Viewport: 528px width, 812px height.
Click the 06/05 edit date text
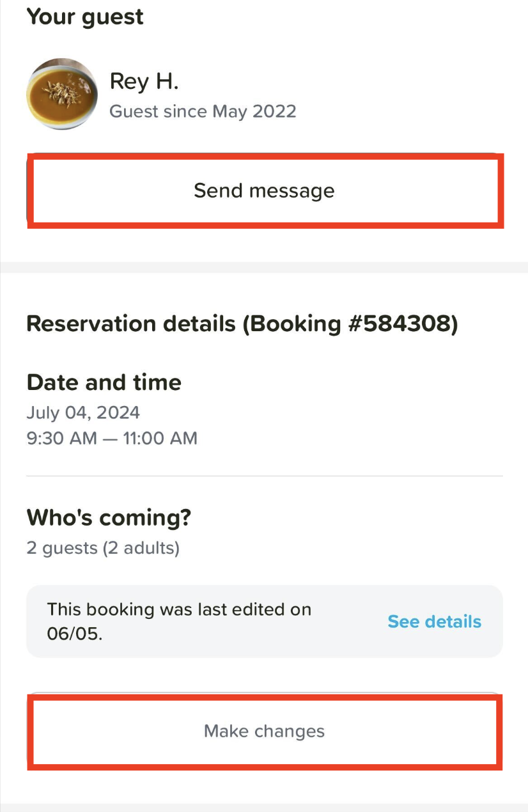74,634
